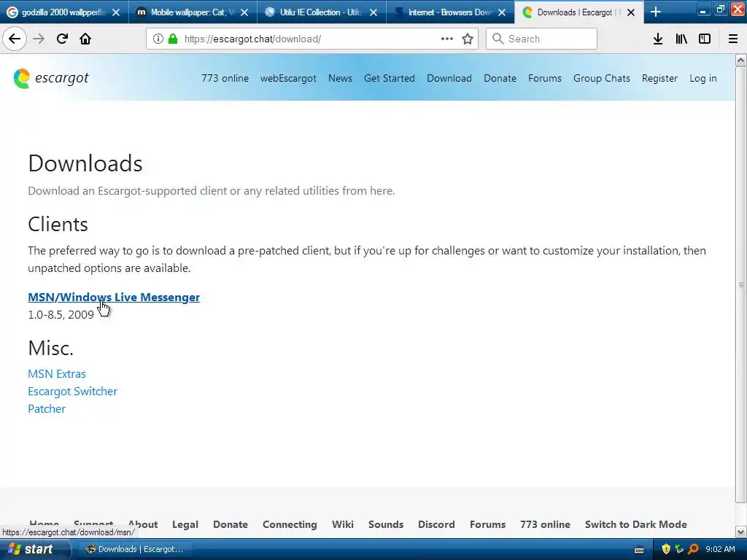Toggle the sidebar view icon
The width and height of the screenshot is (747, 560).
pyautogui.click(x=705, y=39)
